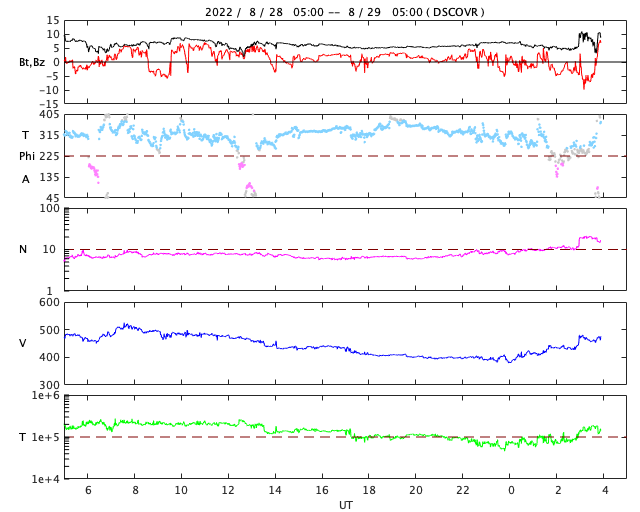The height and width of the screenshot is (512, 640).
Task: Click the '15' tick on the Bt,Bz axis
Action: click(x=53, y=20)
